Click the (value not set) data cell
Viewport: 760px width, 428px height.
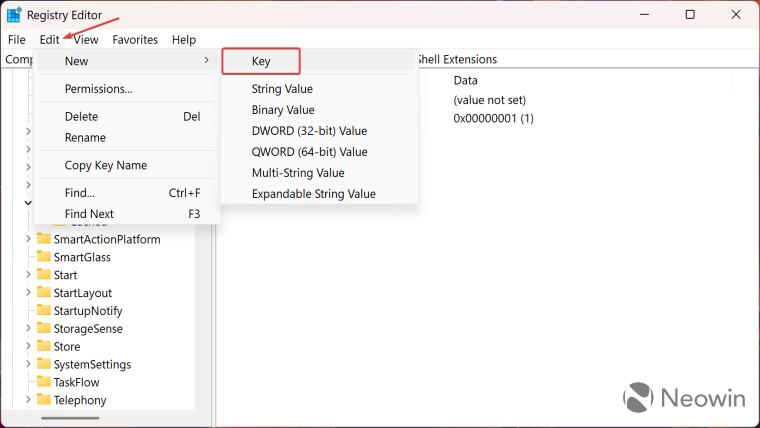pyautogui.click(x=490, y=100)
